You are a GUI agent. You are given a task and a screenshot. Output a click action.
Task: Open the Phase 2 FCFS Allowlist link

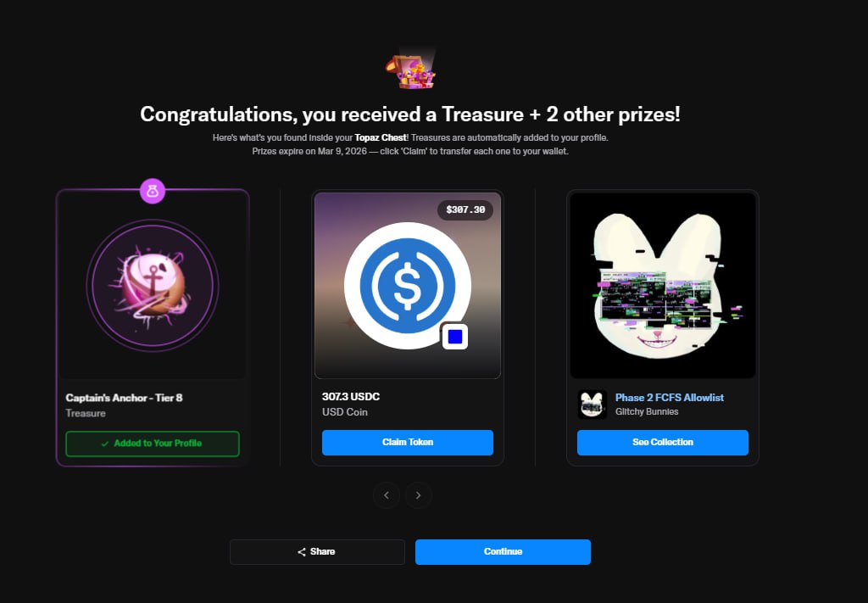(670, 398)
